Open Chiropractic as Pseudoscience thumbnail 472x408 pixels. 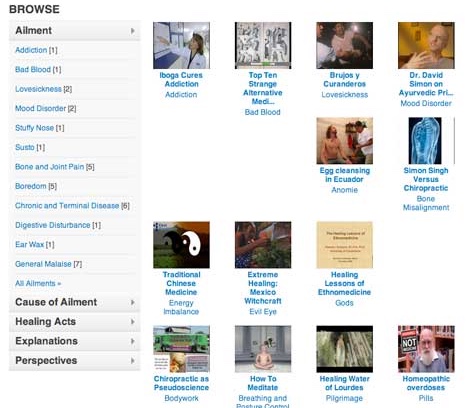click(x=181, y=349)
